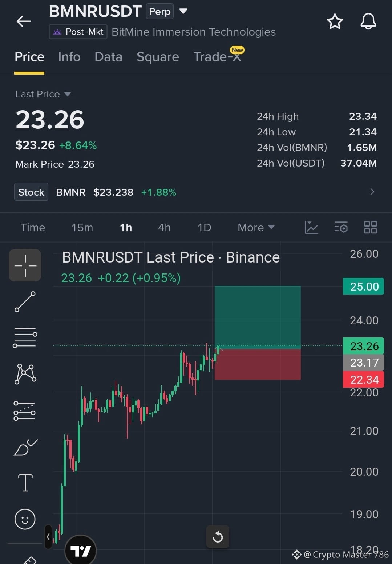Image resolution: width=392 pixels, height=564 pixels.
Task: Switch to the Data tab
Action: [x=108, y=57]
